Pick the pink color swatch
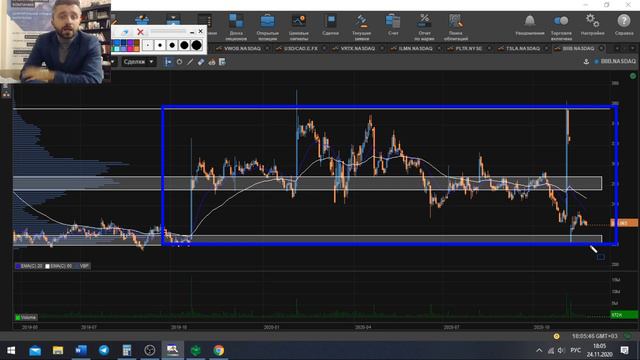640x360 pixels. pos(131,48)
